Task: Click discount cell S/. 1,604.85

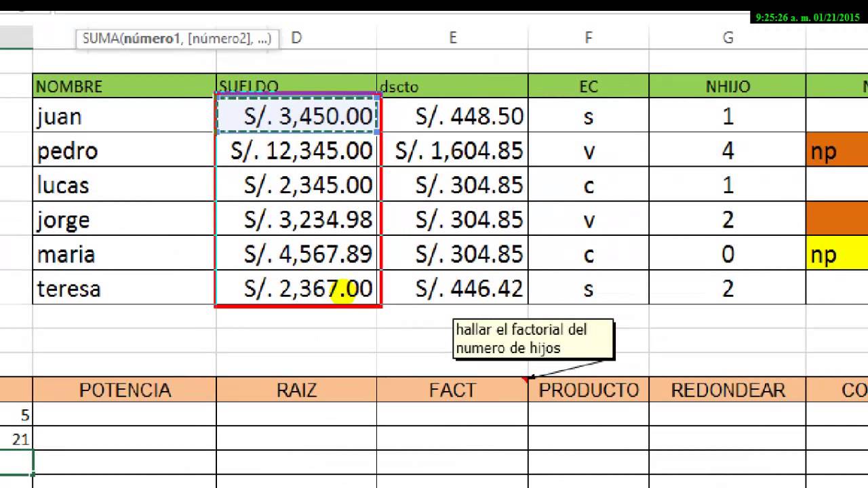Action: pyautogui.click(x=452, y=150)
